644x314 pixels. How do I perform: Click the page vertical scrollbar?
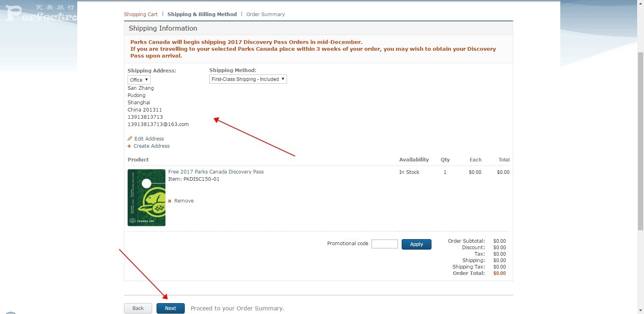click(641, 141)
